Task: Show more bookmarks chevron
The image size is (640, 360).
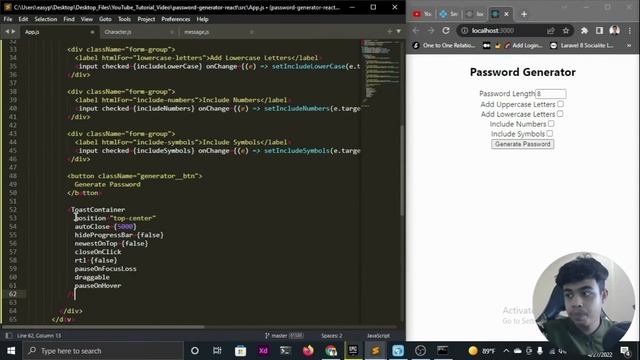Action: click(629, 45)
